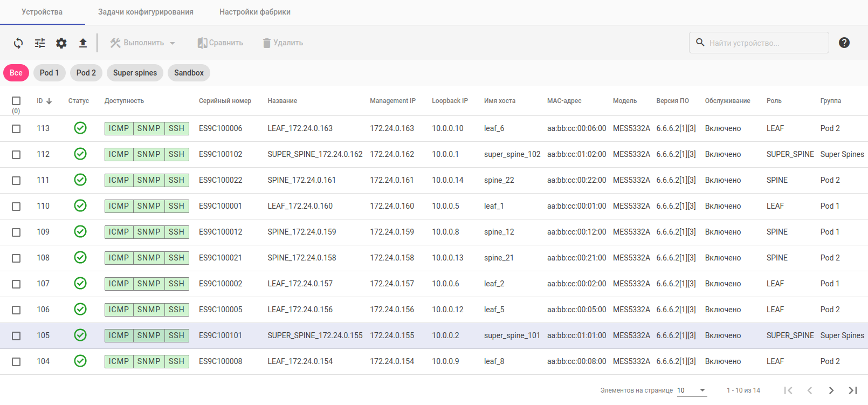
Task: Click the gear settings icon
Action: pos(61,43)
